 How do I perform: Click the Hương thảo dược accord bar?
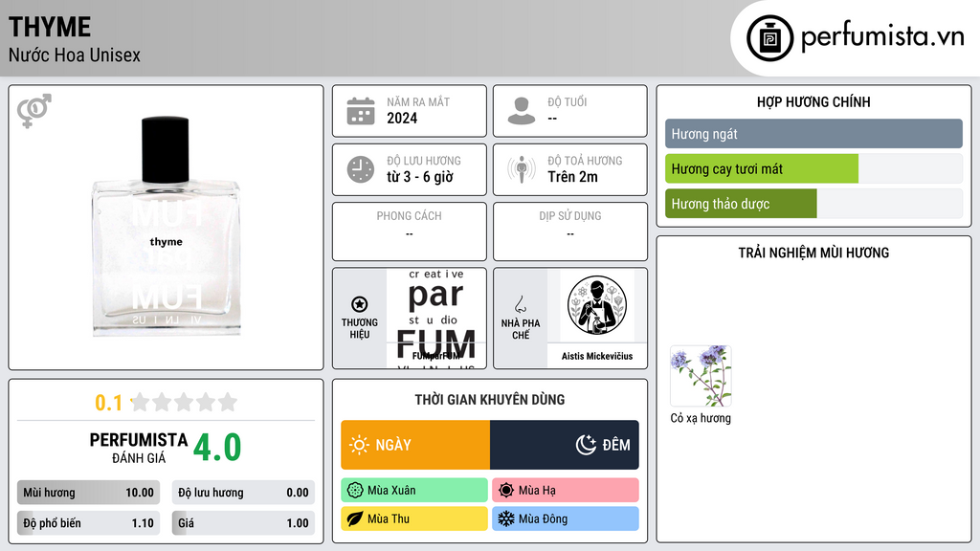[x=813, y=204]
